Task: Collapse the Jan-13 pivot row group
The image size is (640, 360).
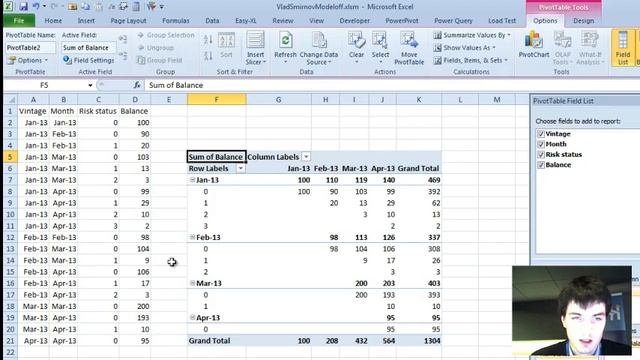Action: click(192, 180)
